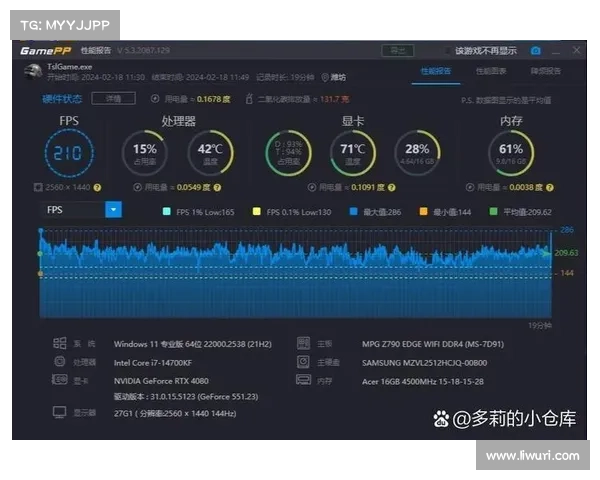This screenshot has width=600, height=480.
Task: Click the GPU power usage icon
Action: (312, 187)
